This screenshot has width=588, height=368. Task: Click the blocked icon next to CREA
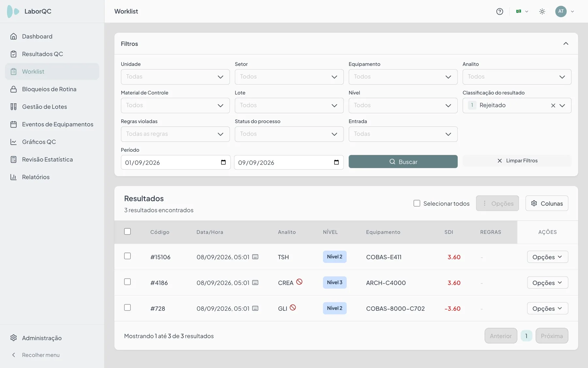(299, 282)
